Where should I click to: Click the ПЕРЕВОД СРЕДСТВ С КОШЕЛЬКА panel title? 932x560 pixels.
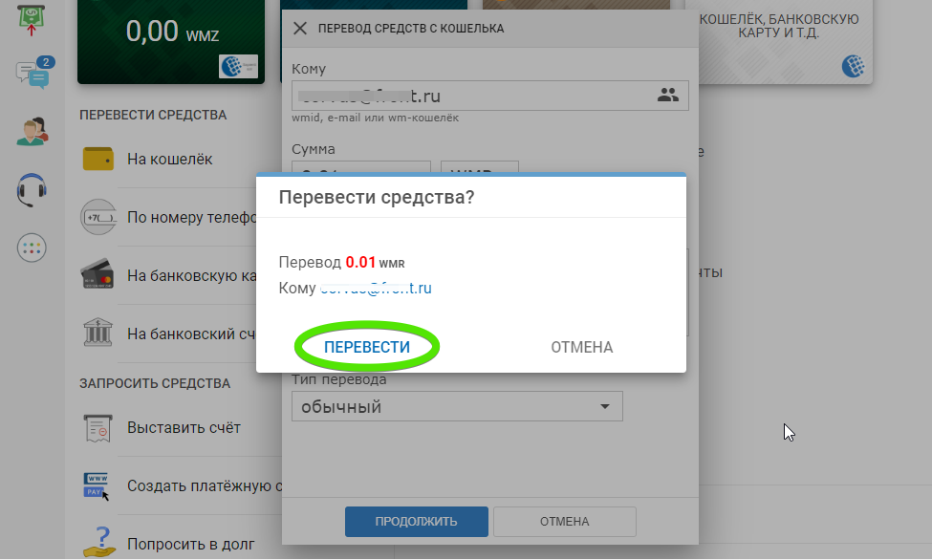pos(411,29)
